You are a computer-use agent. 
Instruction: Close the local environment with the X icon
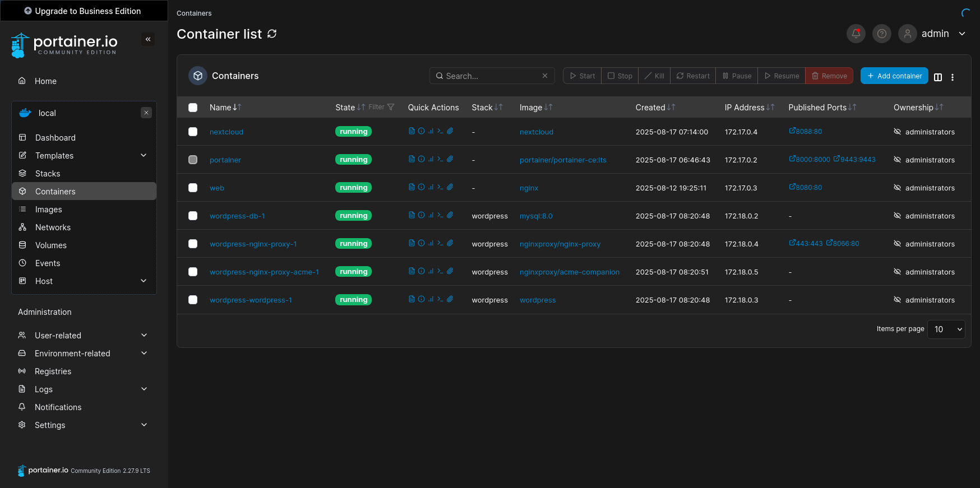click(x=146, y=113)
